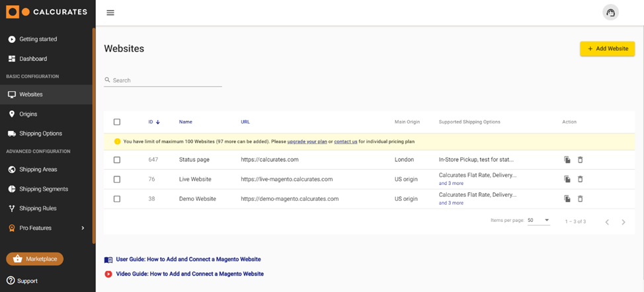
Task: Click the Status page name cell
Action: (194, 159)
